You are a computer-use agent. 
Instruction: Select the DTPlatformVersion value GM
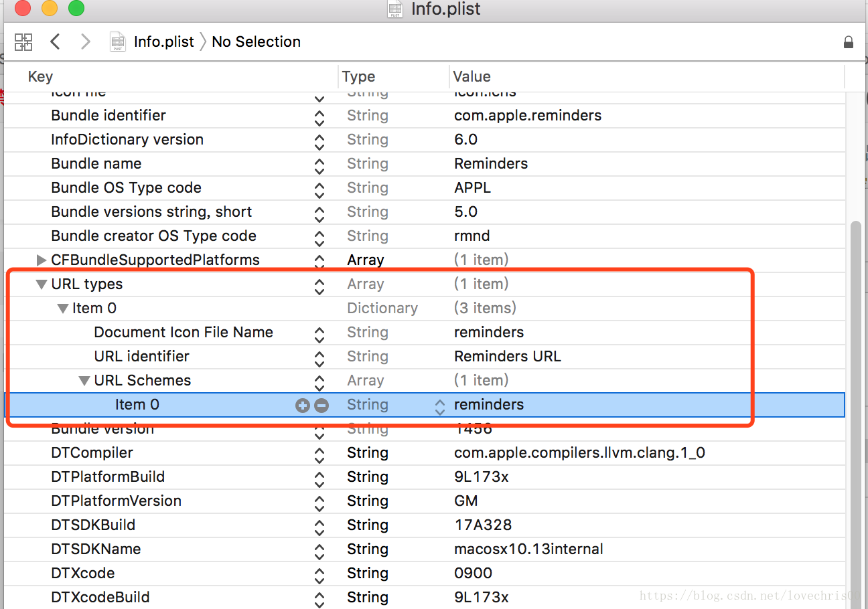(466, 501)
